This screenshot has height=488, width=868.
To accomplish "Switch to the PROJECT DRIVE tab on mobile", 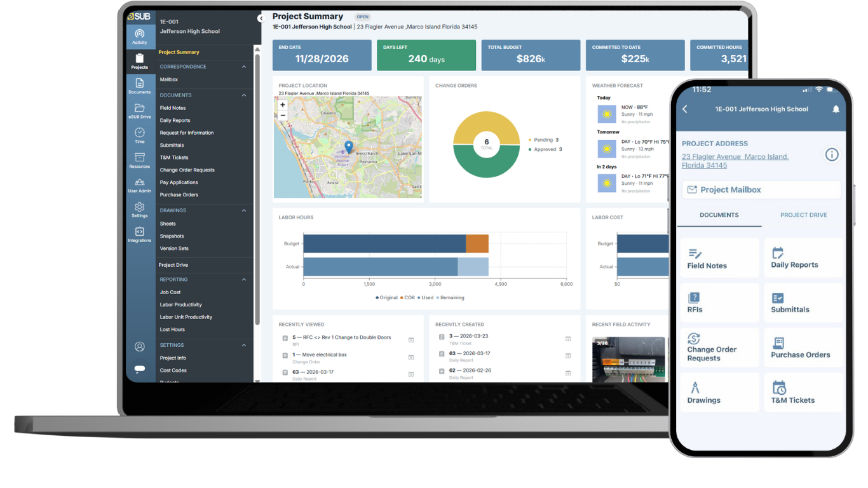I will [x=803, y=215].
